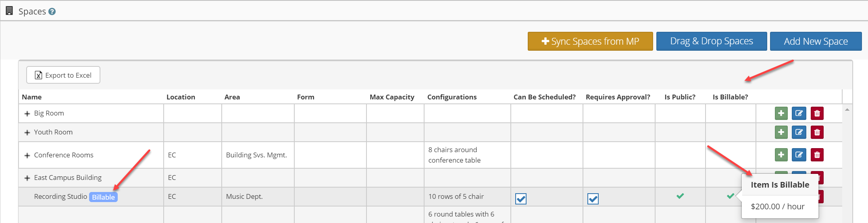Expand the Youth Room row
Image resolution: width=868 pixels, height=223 pixels.
[27, 132]
